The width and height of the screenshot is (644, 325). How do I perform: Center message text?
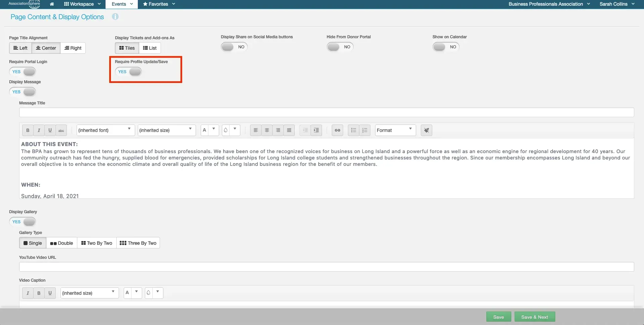tap(267, 130)
